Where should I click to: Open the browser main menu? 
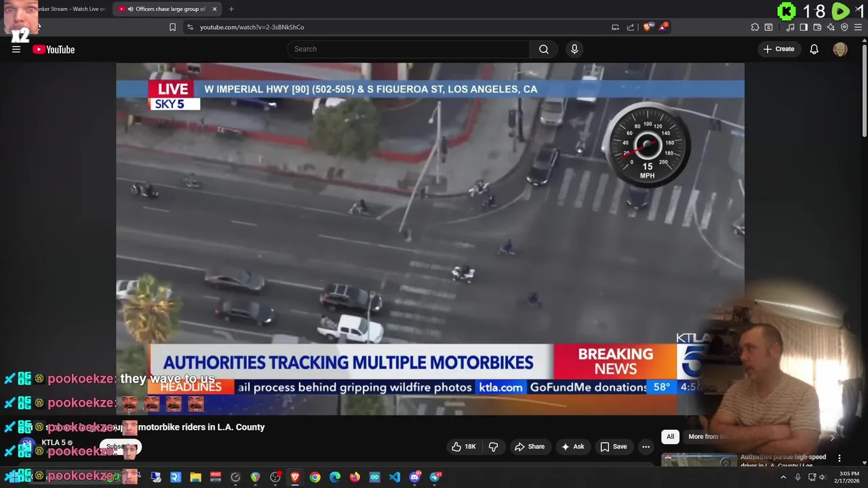(859, 27)
